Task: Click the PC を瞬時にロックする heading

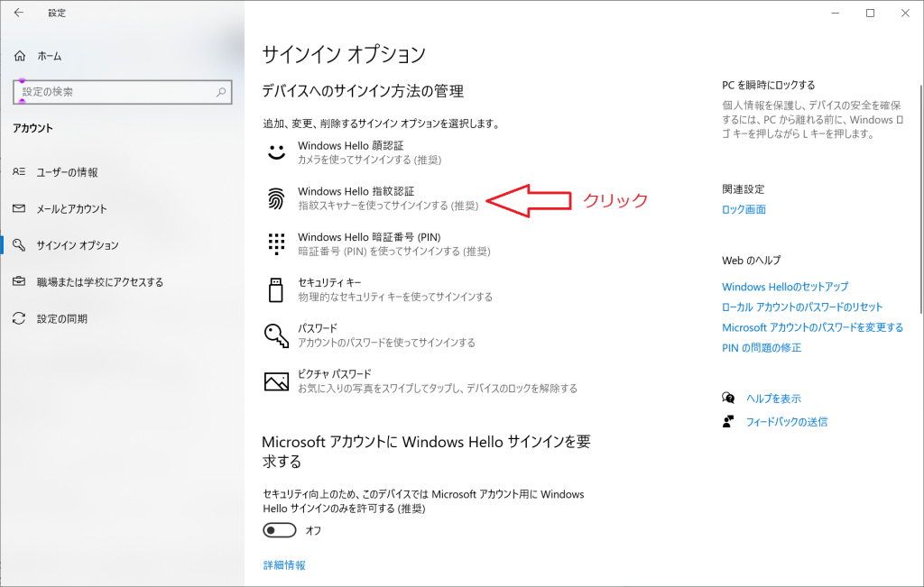Action: click(x=769, y=85)
